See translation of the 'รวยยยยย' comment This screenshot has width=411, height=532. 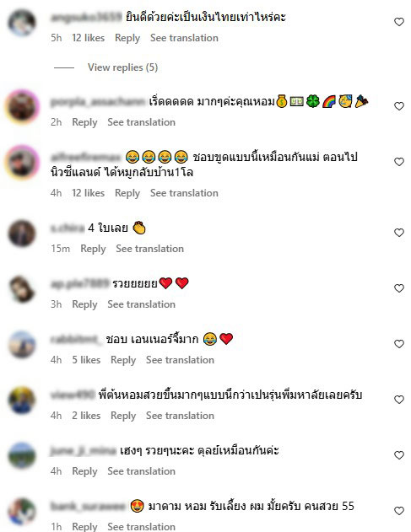coord(141,304)
